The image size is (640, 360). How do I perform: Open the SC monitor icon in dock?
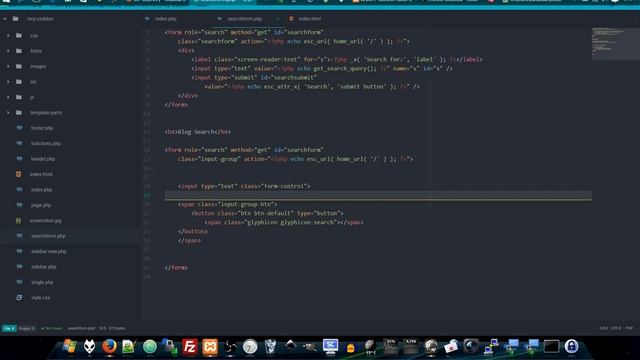tap(330, 347)
